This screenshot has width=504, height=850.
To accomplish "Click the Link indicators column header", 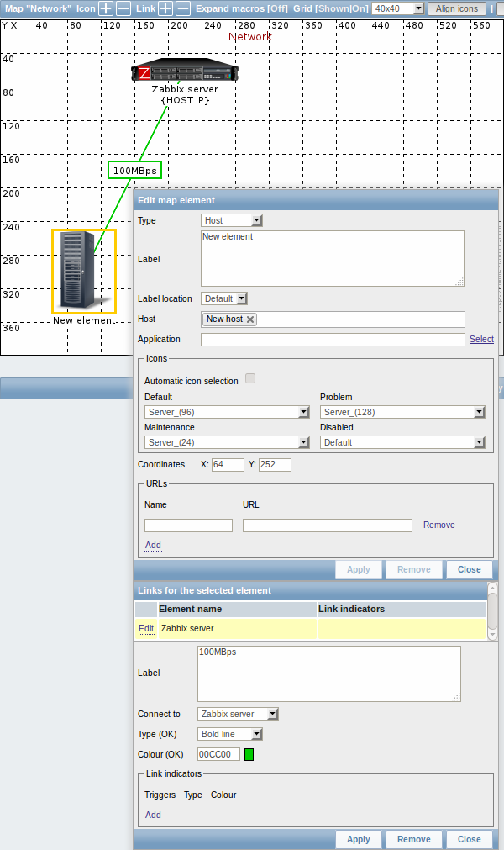I will (x=402, y=609).
